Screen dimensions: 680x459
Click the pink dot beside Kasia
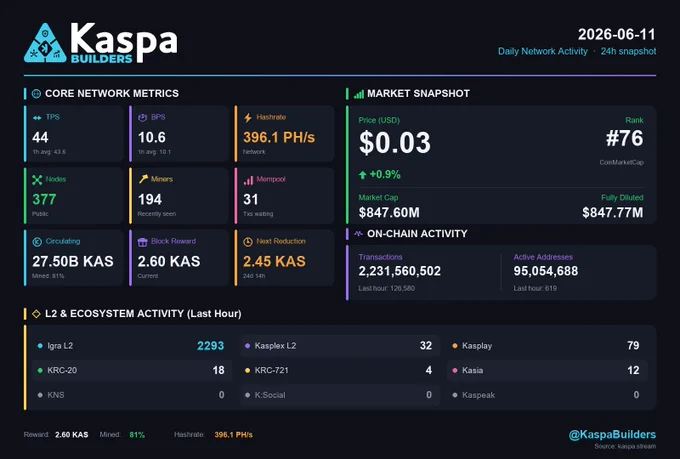(x=454, y=370)
